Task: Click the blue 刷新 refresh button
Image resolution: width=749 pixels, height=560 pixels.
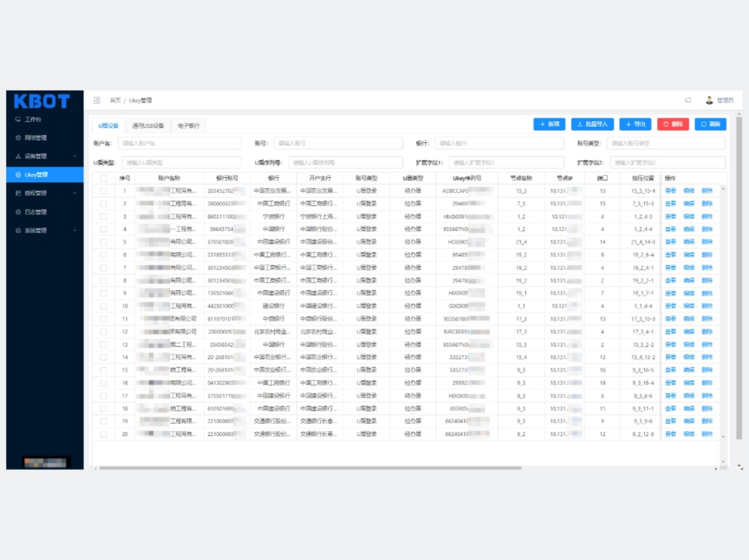Action: [x=710, y=124]
